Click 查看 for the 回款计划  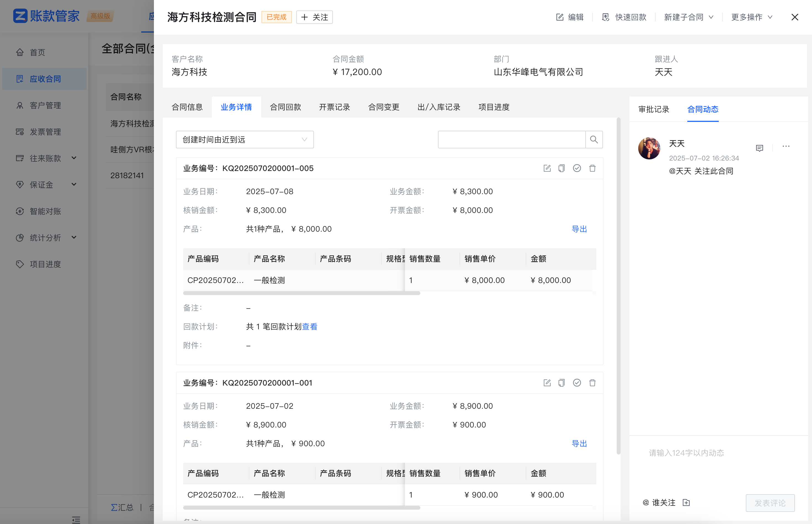coord(310,327)
